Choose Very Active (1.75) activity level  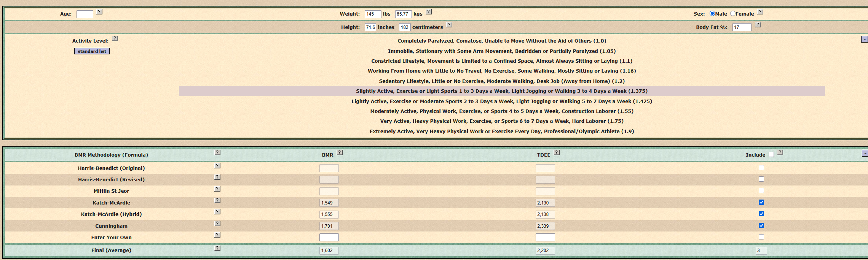pyautogui.click(x=502, y=121)
